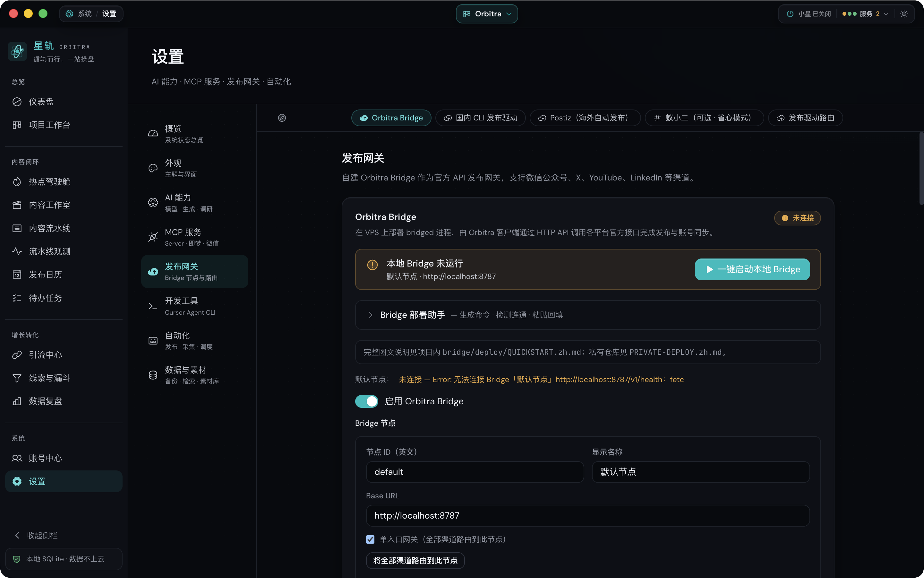Click the MCP 服务 plug icon

[153, 237]
